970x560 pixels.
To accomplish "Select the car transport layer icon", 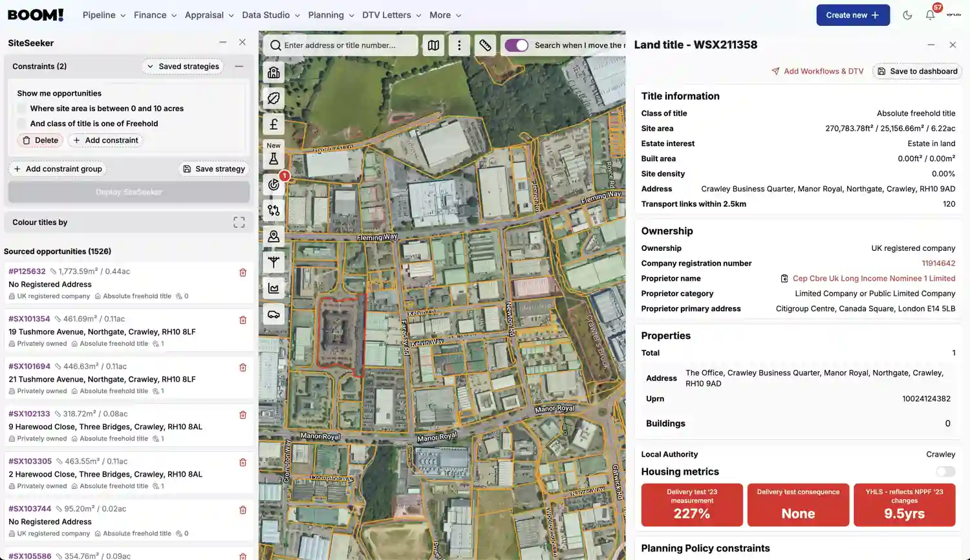I will tap(274, 314).
